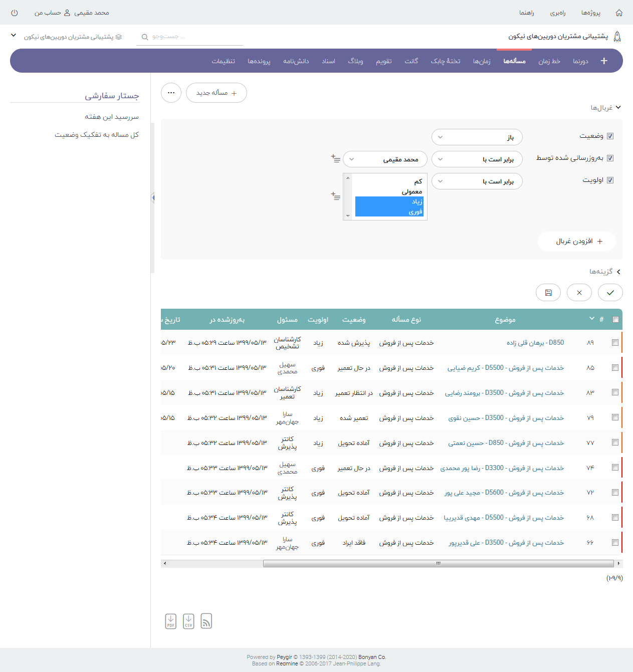
Task: Expand the گزینه‌ها options section
Action: [x=605, y=272]
